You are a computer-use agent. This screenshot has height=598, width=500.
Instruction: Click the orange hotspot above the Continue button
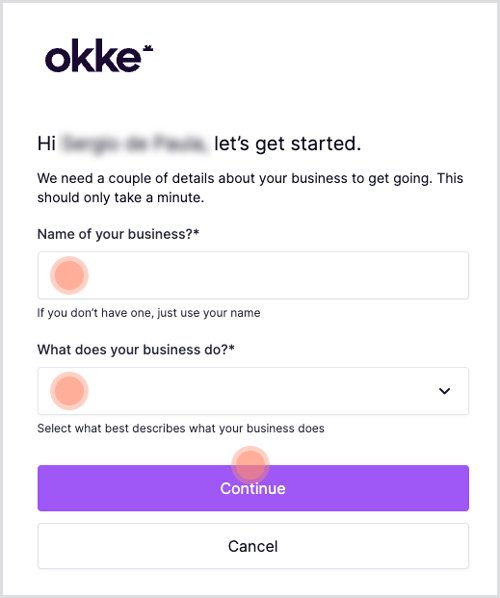(x=250, y=465)
